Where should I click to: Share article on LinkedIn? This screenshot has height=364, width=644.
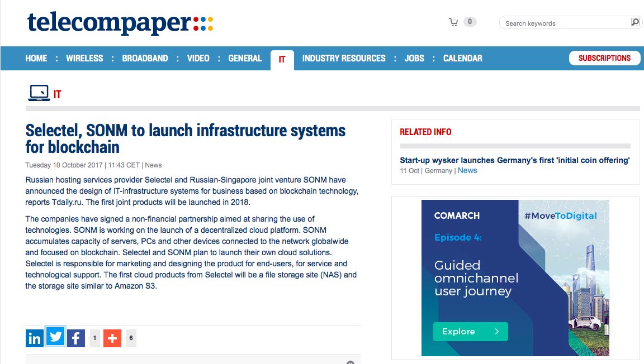35,338
